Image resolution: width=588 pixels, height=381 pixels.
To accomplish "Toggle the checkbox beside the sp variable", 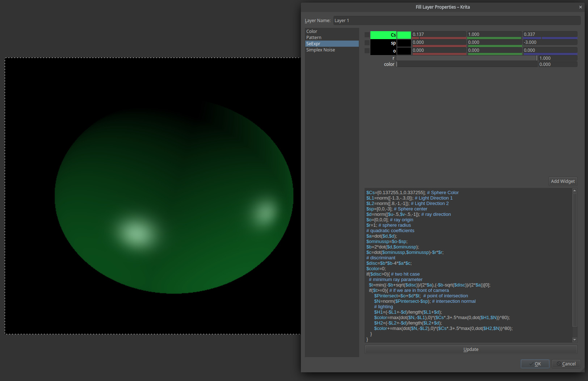I will (x=367, y=43).
